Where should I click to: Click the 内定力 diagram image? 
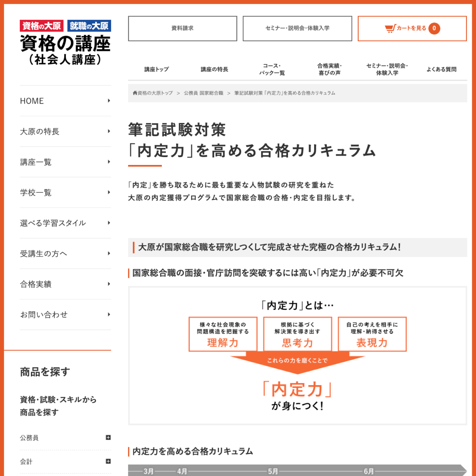click(x=297, y=356)
